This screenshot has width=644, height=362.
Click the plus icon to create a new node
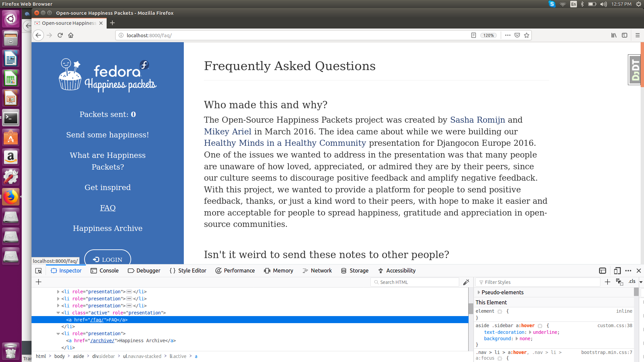point(39,282)
